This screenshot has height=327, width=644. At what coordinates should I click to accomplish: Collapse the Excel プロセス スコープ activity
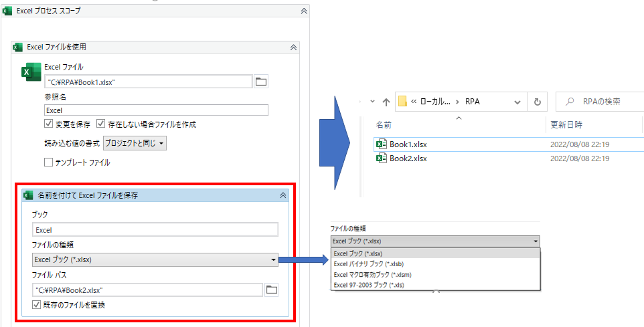304,11
